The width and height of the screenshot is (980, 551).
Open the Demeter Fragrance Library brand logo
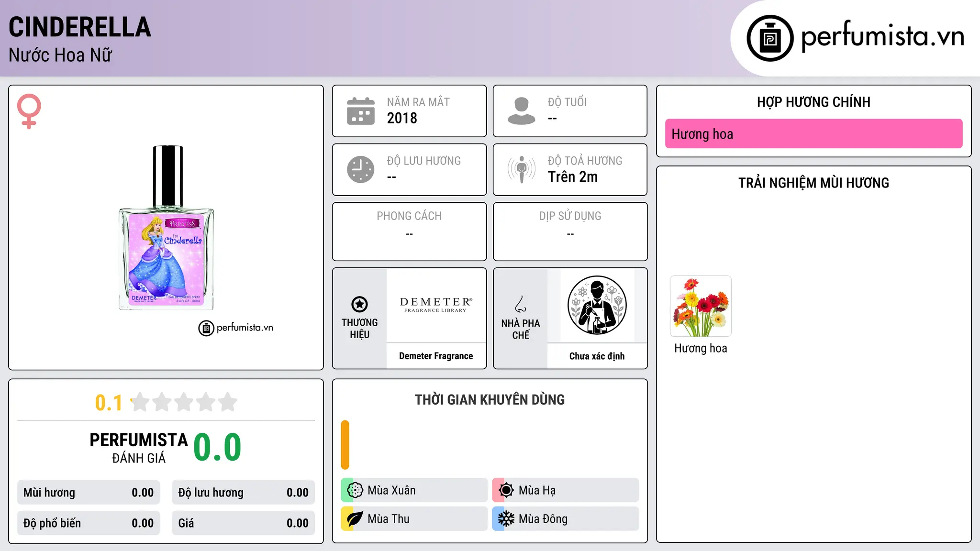[436, 305]
